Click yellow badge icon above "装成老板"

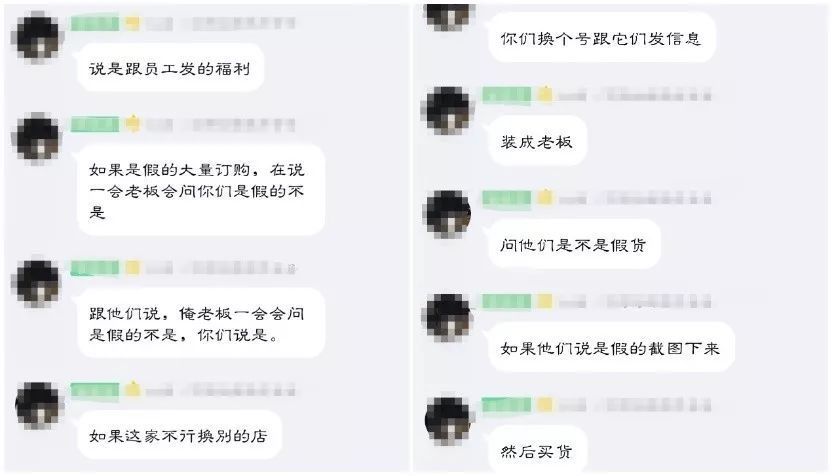[544, 95]
